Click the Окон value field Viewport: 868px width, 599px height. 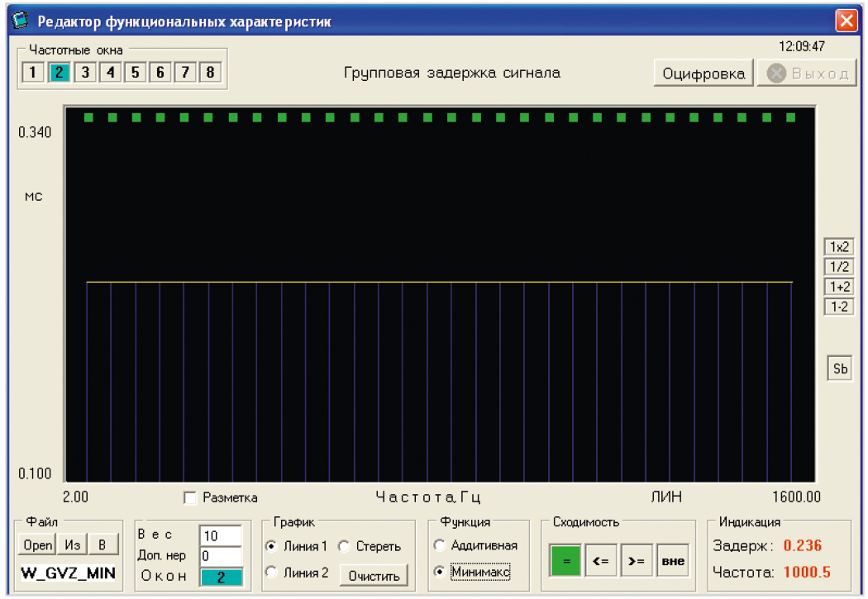221,577
